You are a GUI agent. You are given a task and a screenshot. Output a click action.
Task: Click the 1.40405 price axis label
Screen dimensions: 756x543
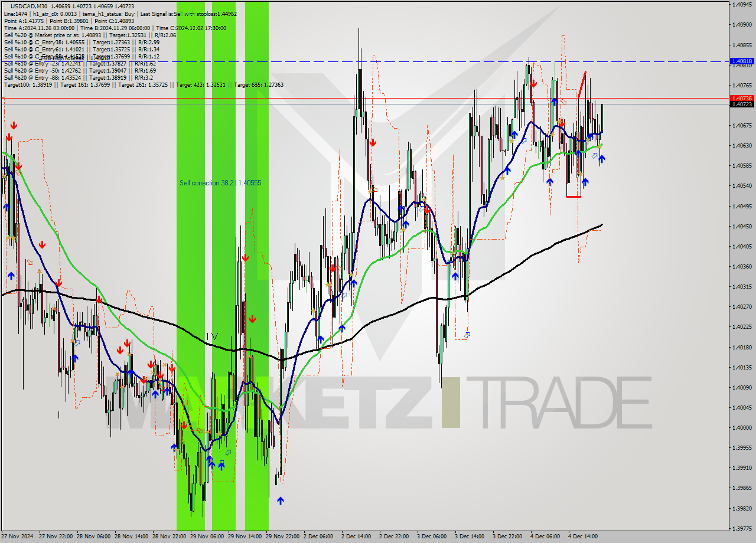(742, 246)
